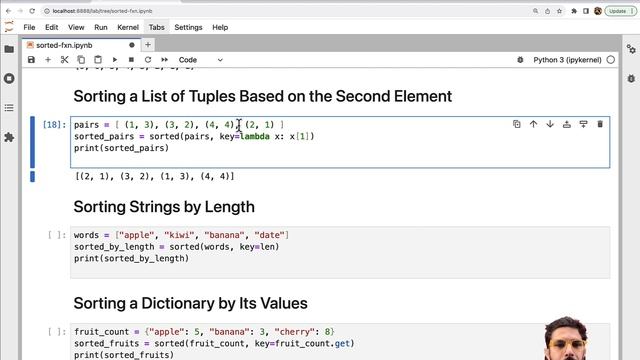This screenshot has width=640, height=360.
Task: Show table of contents sidebar panel
Action: [9, 108]
